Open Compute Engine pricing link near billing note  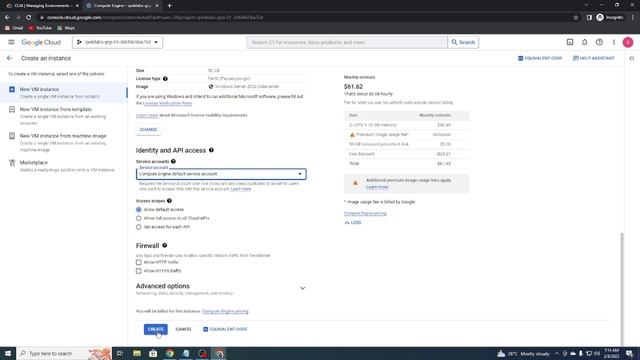(225, 311)
